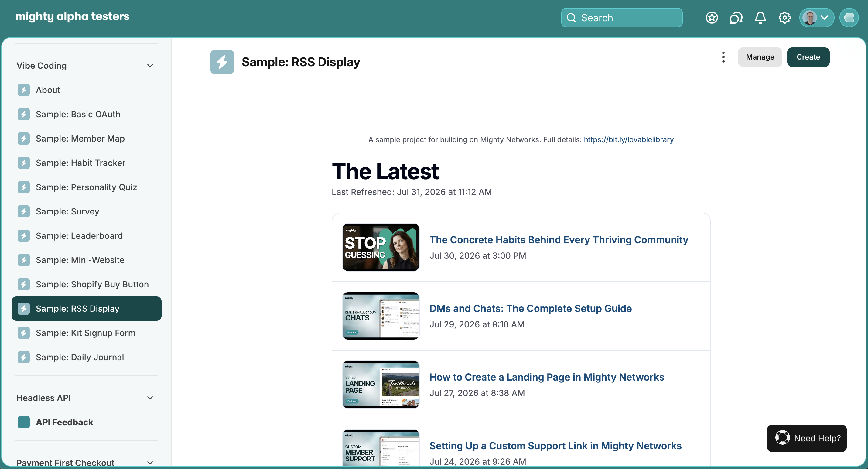This screenshot has height=469, width=868.
Task: Open Sample: Survey
Action: click(87, 211)
